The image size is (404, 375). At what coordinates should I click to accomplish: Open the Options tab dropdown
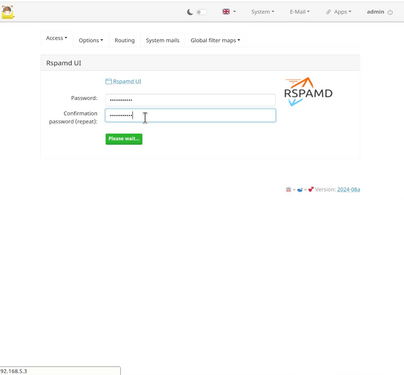pos(91,40)
